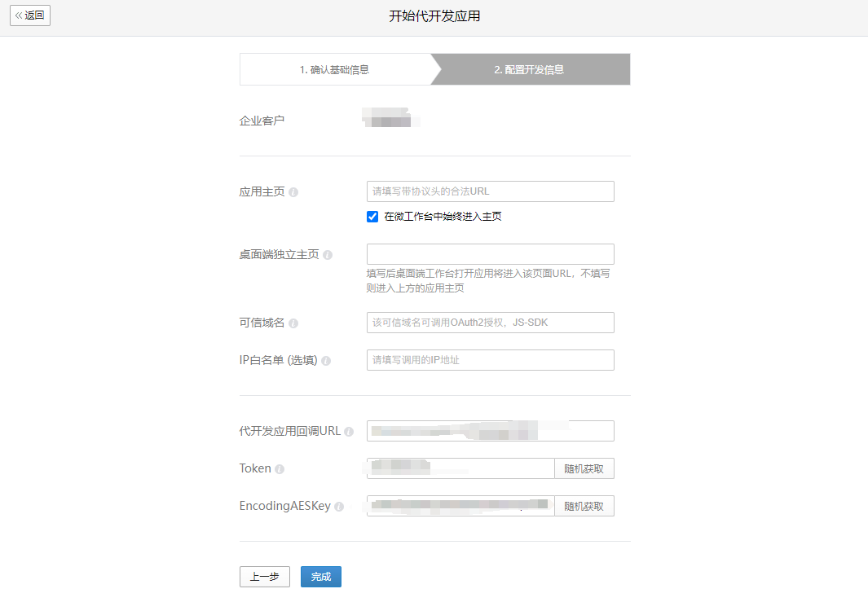Focus the 桌面端独立主页 input field
The height and width of the screenshot is (602, 868).
[x=491, y=254]
